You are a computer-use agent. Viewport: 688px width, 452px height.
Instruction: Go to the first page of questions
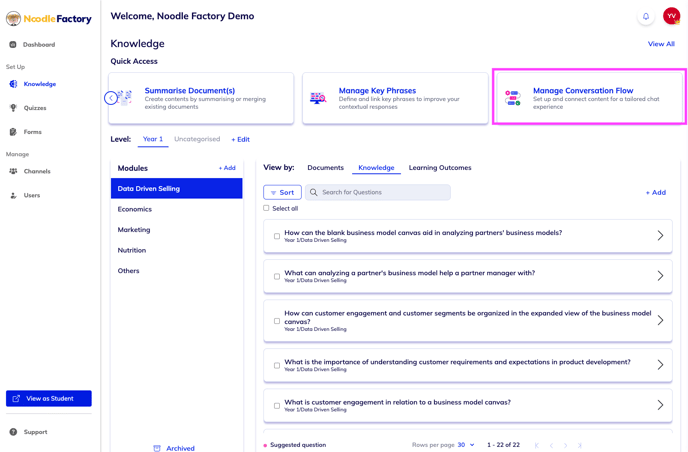point(537,445)
